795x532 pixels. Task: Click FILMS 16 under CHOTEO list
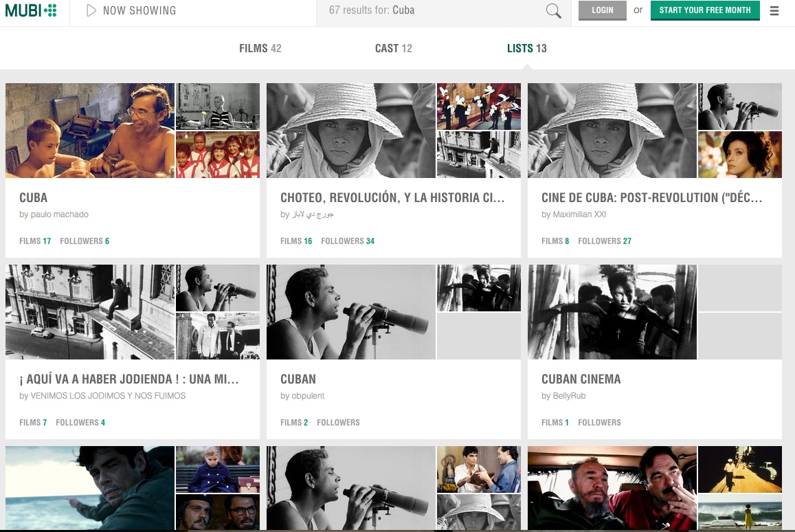tap(296, 241)
